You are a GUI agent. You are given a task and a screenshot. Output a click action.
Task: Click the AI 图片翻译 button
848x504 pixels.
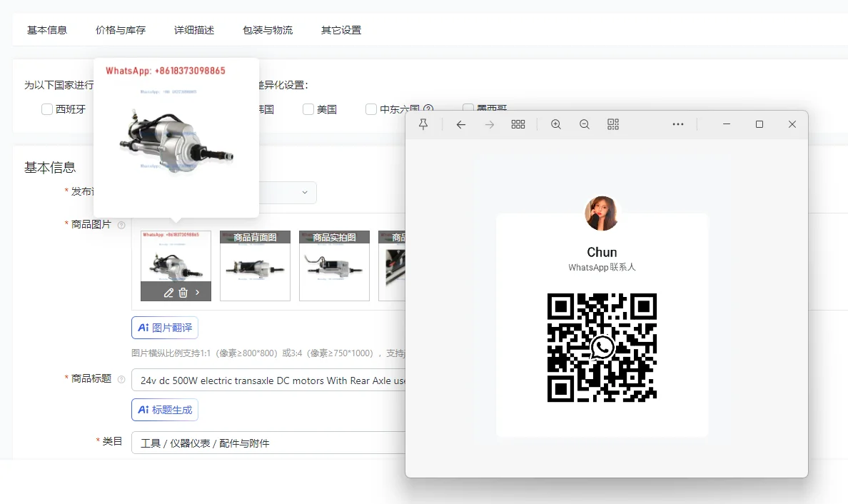[165, 328]
